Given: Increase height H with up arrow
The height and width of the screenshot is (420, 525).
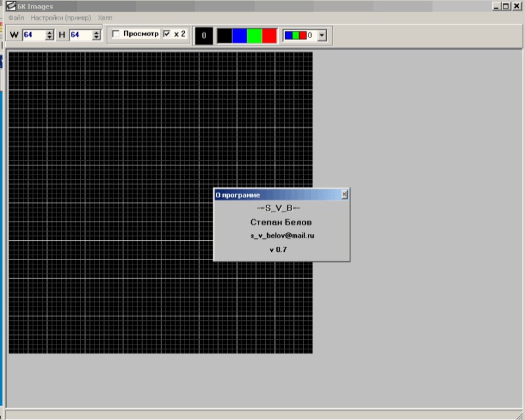Looking at the screenshot, I should pos(97,32).
